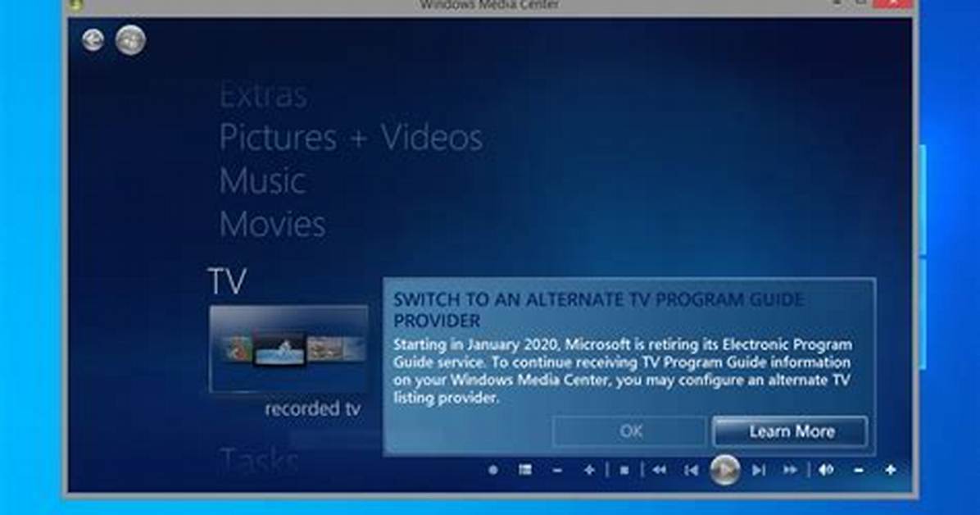Screen dimensions: 980x515
Task: Click the channel down minus button
Action: (x=557, y=470)
